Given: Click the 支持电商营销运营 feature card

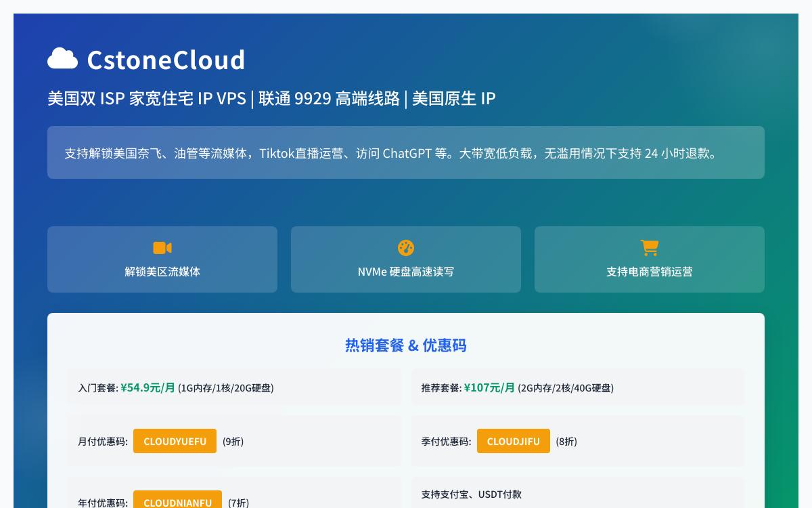Looking at the screenshot, I should point(650,259).
